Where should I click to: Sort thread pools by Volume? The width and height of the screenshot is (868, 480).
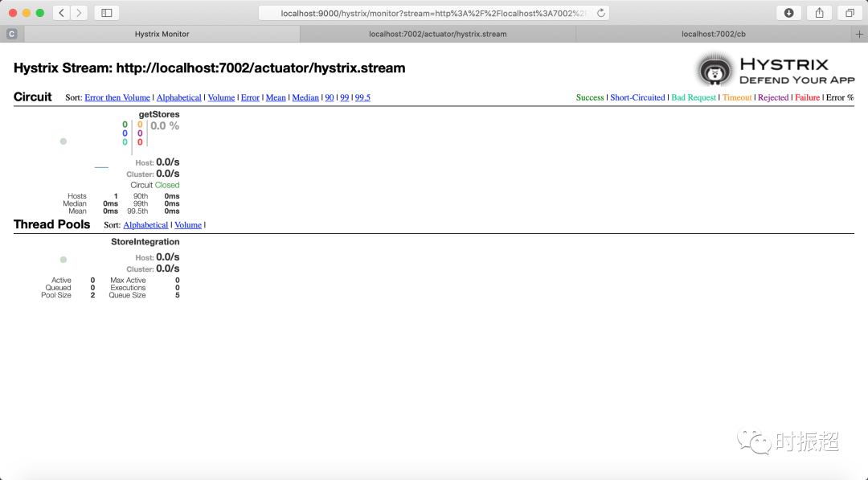[188, 225]
